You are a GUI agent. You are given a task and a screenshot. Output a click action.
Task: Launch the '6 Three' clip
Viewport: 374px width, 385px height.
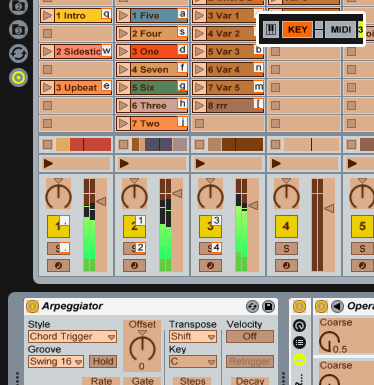pyautogui.click(x=124, y=105)
